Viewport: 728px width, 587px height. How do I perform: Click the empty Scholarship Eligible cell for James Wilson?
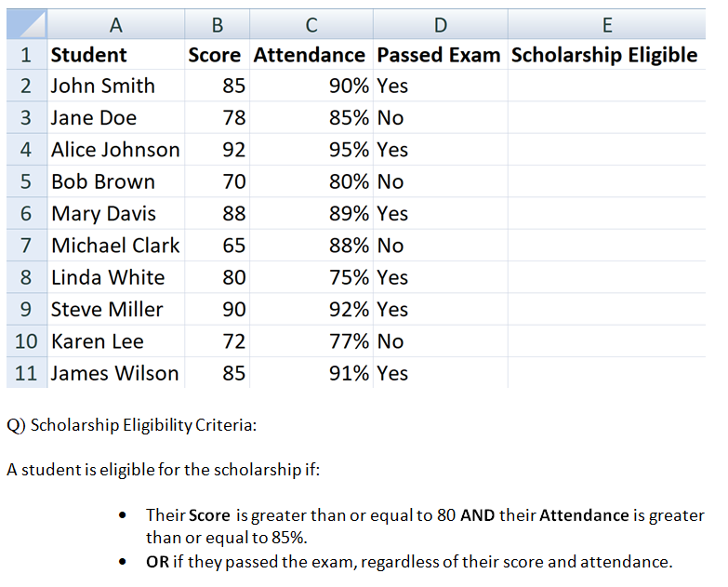(606, 373)
